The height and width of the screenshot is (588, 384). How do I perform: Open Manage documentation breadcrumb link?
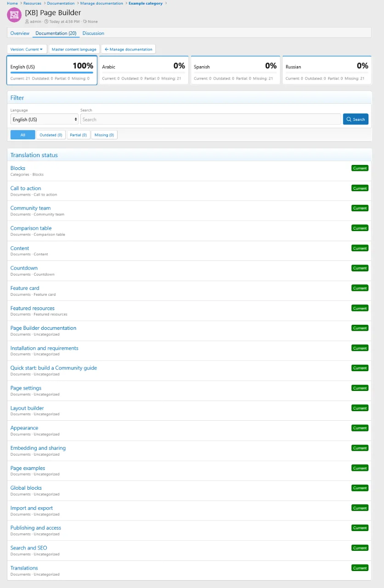click(x=102, y=3)
